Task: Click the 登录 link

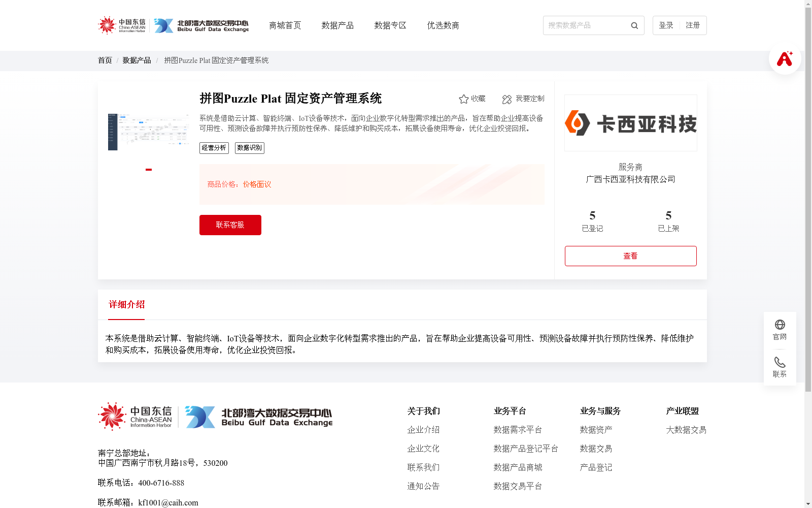Action: (666, 25)
